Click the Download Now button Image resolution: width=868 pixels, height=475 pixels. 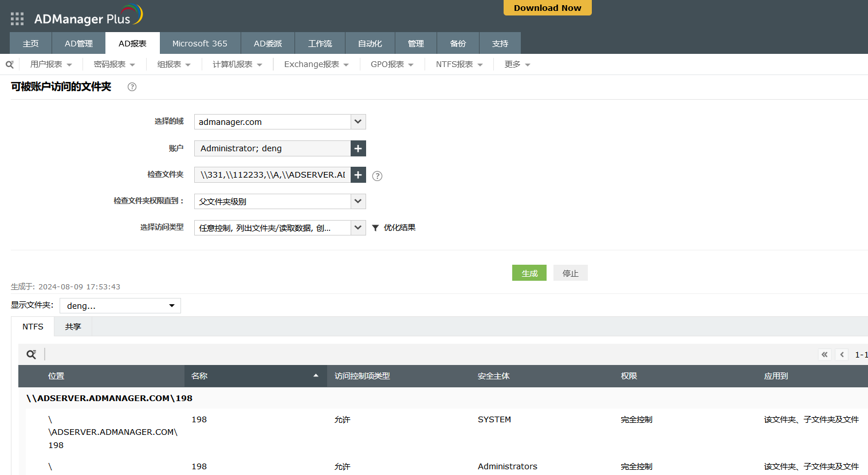[x=547, y=8]
